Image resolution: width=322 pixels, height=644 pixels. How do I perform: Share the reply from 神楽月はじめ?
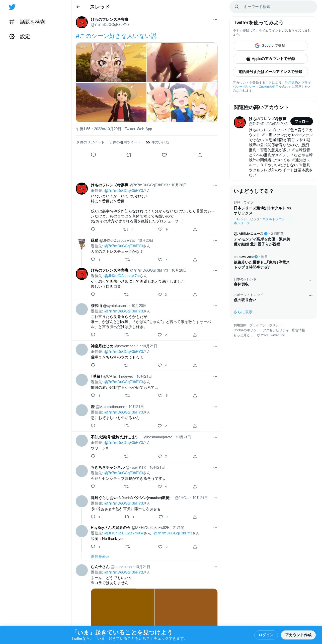195,365
